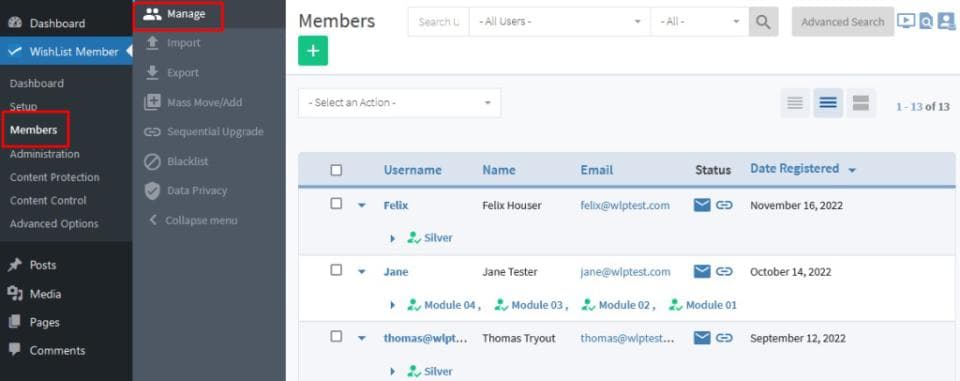The height and width of the screenshot is (381, 960).
Task: Open the Manage submenu item
Action: click(209, 13)
